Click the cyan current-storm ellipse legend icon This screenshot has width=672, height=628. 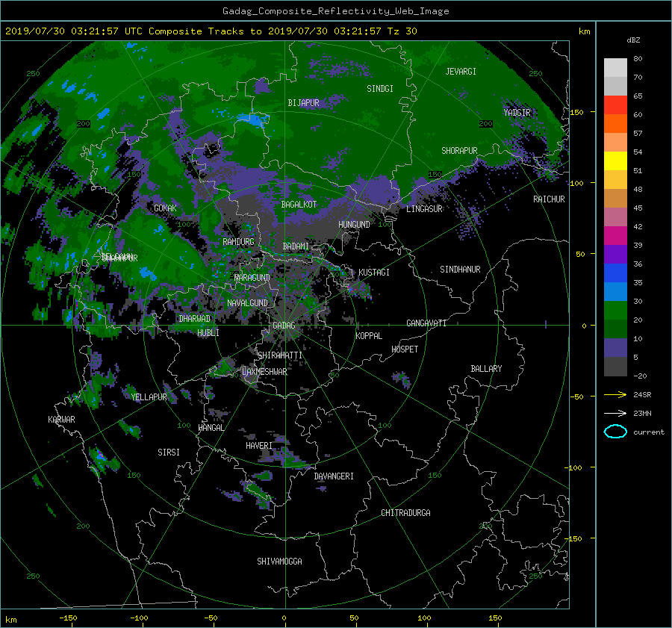pos(615,432)
